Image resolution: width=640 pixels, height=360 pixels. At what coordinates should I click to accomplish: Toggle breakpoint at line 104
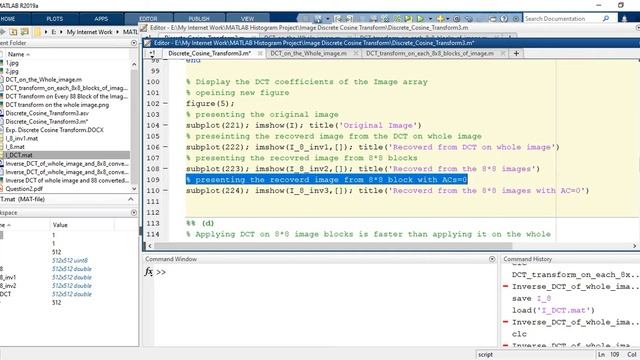click(x=165, y=125)
